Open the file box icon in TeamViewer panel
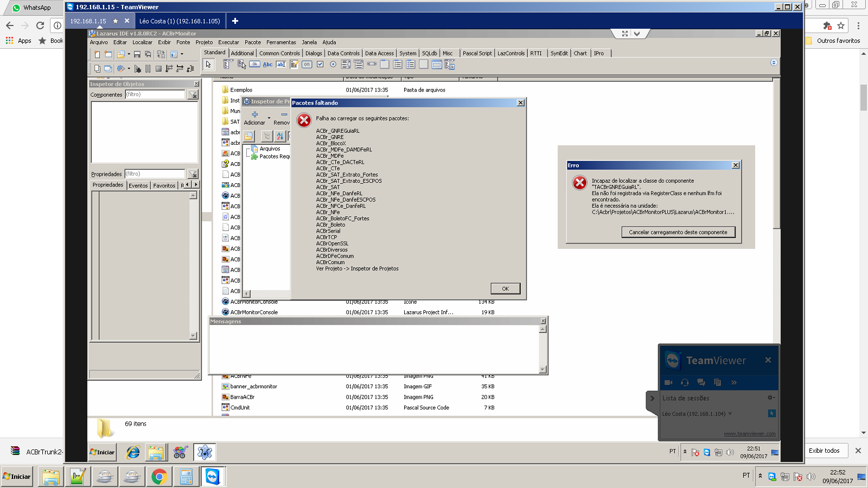 click(x=717, y=382)
